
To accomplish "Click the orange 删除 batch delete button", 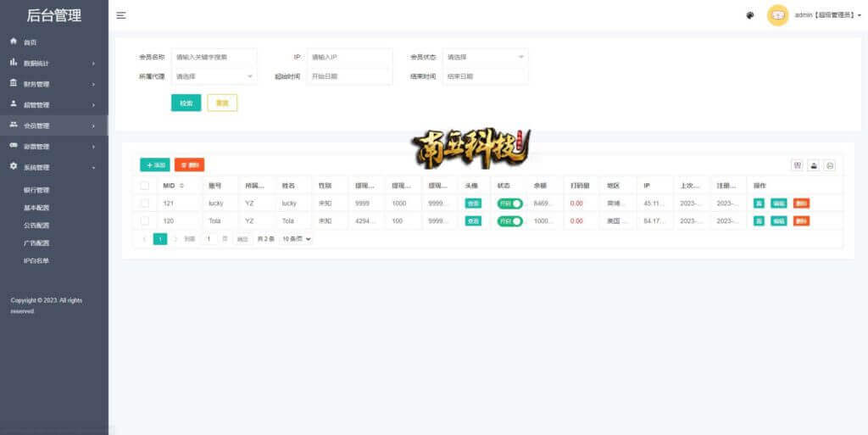I will [189, 165].
